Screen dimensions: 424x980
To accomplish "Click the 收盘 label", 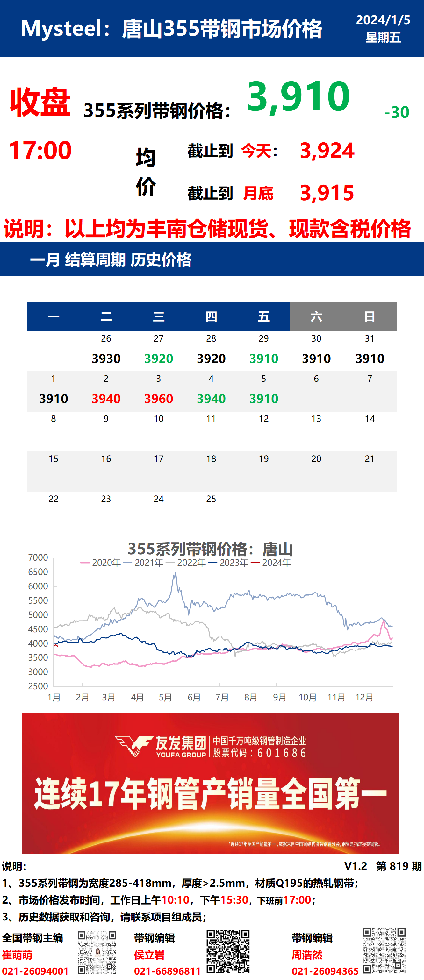I will tap(40, 102).
